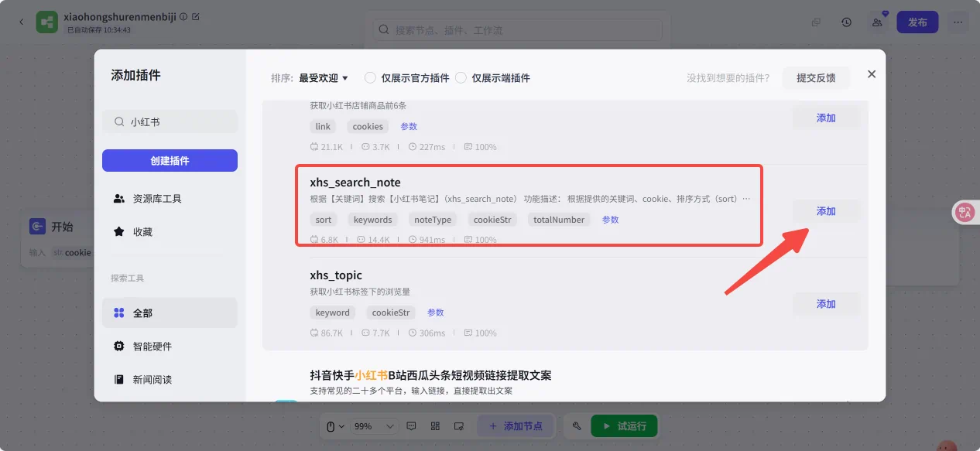Click the noteType parameter tag
This screenshot has width=980, height=451.
(433, 220)
